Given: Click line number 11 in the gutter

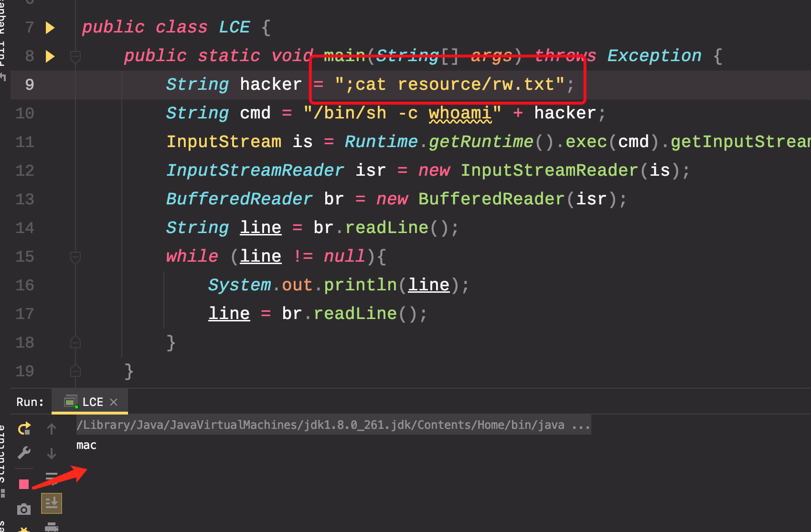Looking at the screenshot, I should tap(25, 142).
